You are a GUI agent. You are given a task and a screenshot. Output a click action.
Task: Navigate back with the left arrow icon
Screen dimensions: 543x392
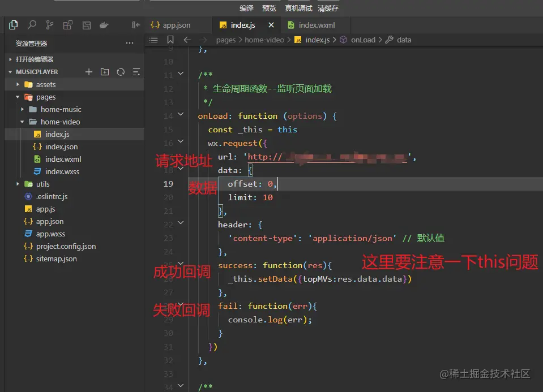pyautogui.click(x=187, y=40)
